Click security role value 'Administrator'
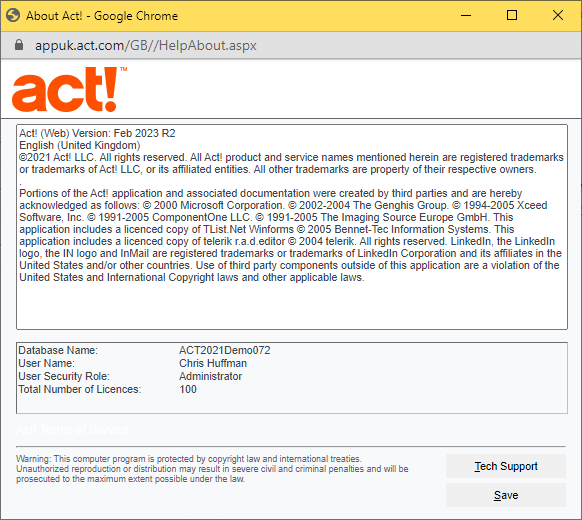This screenshot has height=520, width=582. pos(210,376)
